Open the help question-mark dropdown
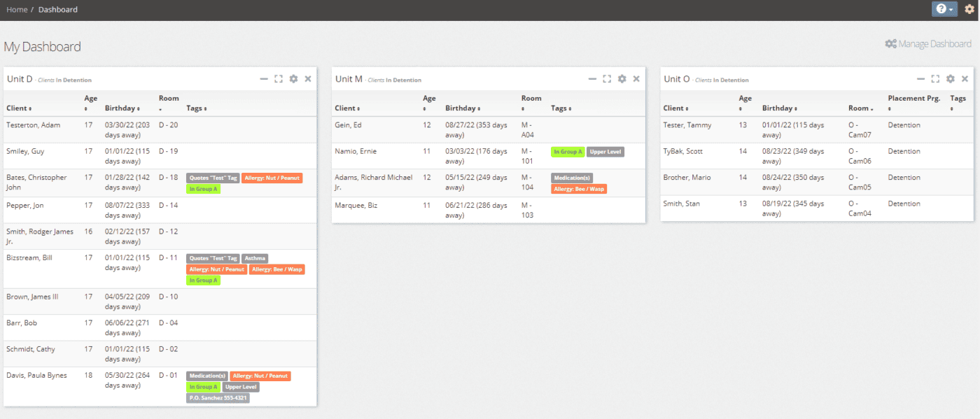This screenshot has width=980, height=419. pyautogui.click(x=944, y=9)
